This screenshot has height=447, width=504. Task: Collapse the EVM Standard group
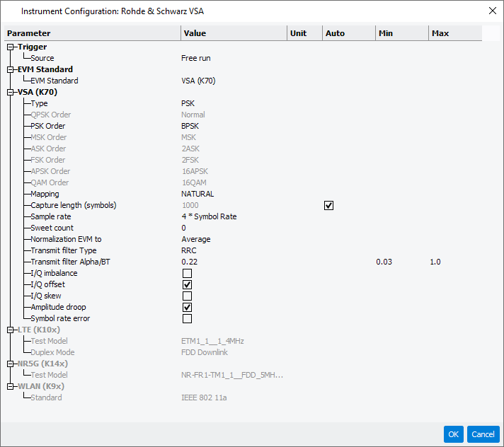pos(11,69)
